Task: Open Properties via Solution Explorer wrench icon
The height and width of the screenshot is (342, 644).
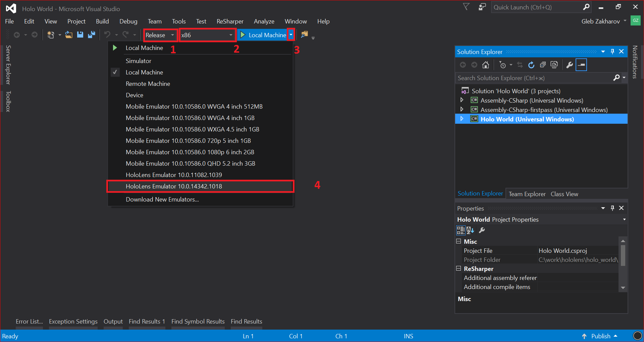Action: (x=570, y=65)
